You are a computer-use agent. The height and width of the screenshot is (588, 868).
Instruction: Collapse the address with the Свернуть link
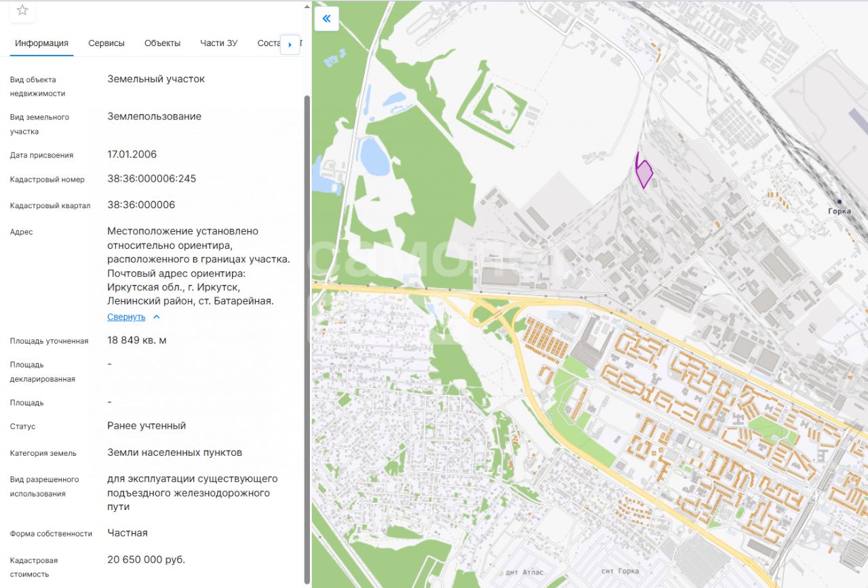[x=126, y=317]
